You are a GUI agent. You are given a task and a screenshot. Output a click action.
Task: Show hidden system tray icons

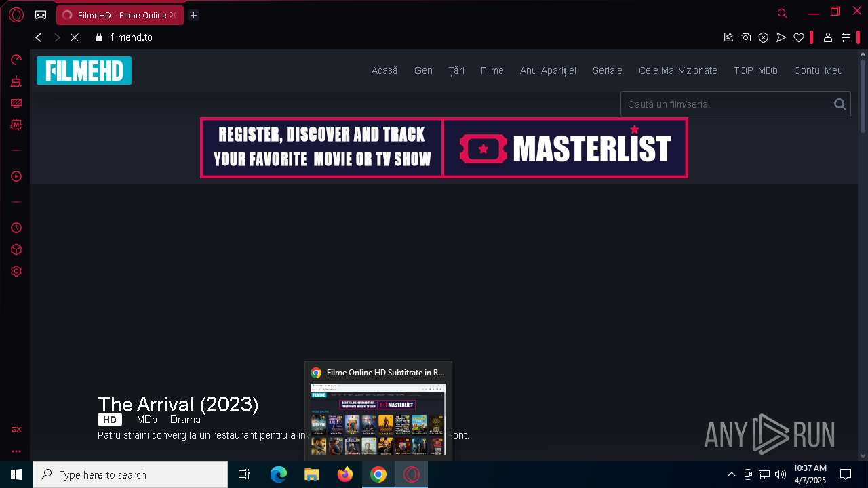(731, 474)
